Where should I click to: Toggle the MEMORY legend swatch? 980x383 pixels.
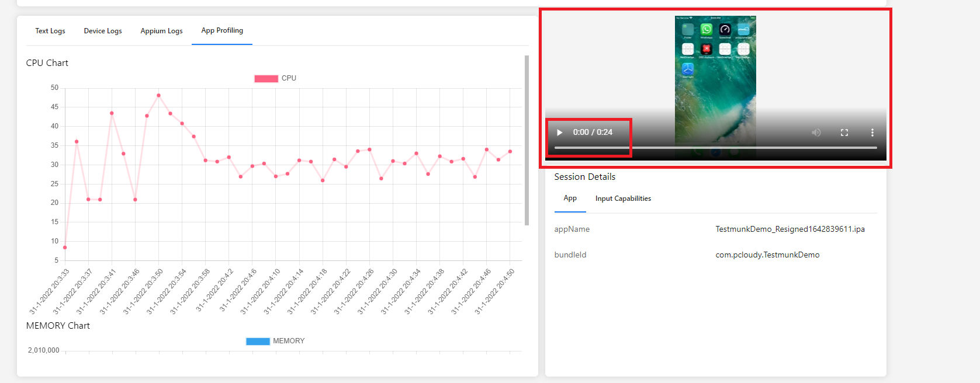258,341
